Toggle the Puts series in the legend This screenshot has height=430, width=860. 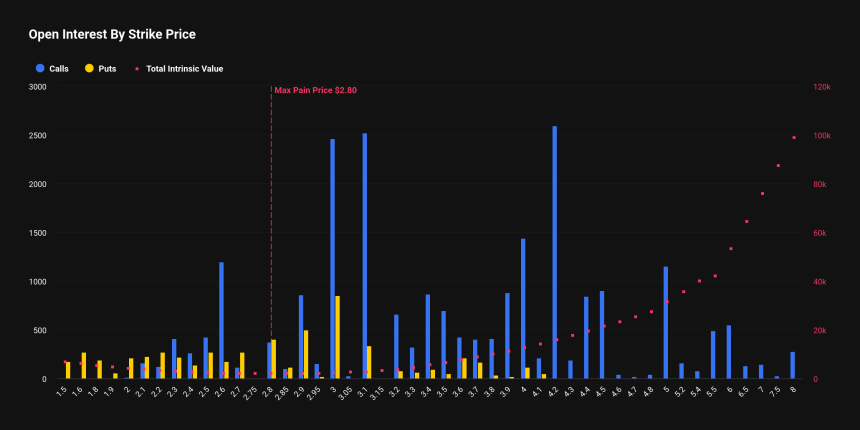click(107, 69)
